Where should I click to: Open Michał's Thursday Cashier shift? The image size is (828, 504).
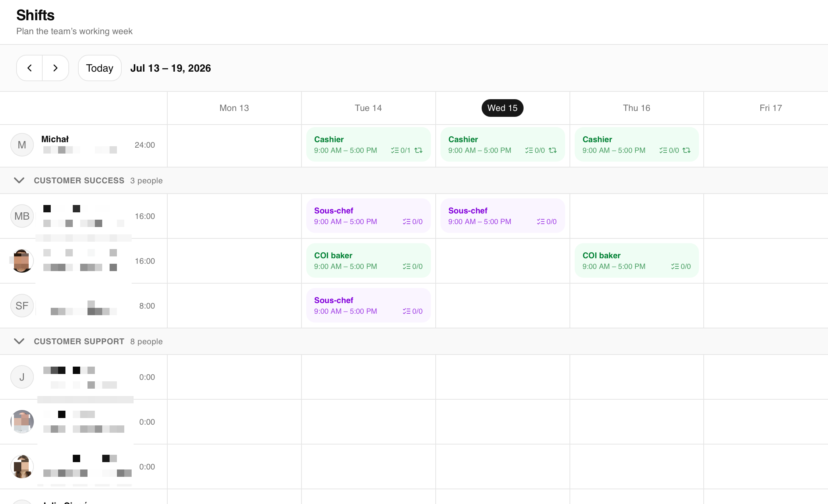tap(636, 145)
